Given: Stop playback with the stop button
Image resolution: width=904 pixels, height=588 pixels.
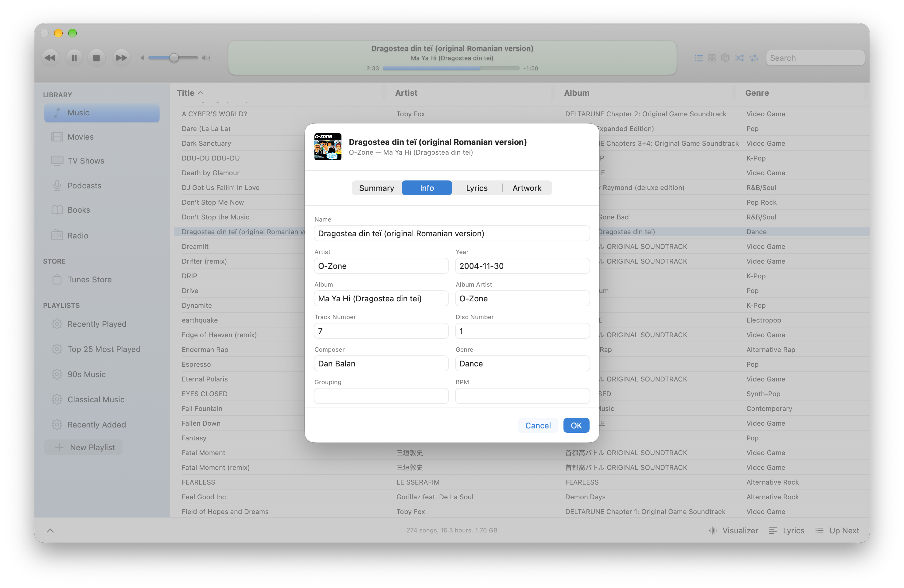Looking at the screenshot, I should click(96, 58).
